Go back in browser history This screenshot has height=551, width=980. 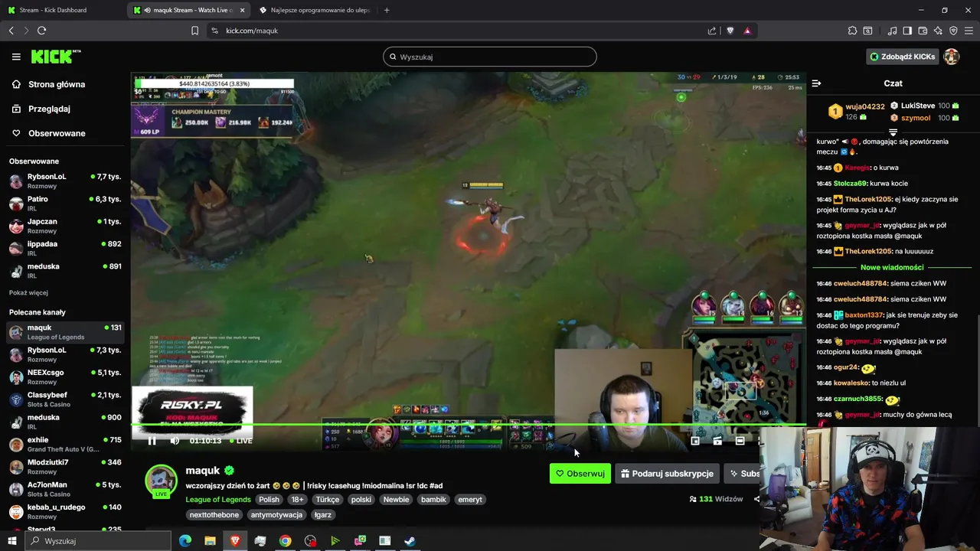11,31
